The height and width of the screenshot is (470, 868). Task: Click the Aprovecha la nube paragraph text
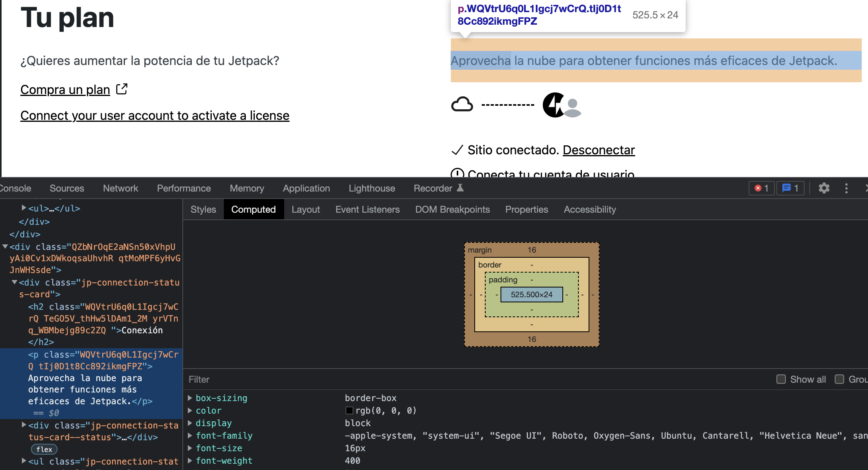(x=644, y=61)
